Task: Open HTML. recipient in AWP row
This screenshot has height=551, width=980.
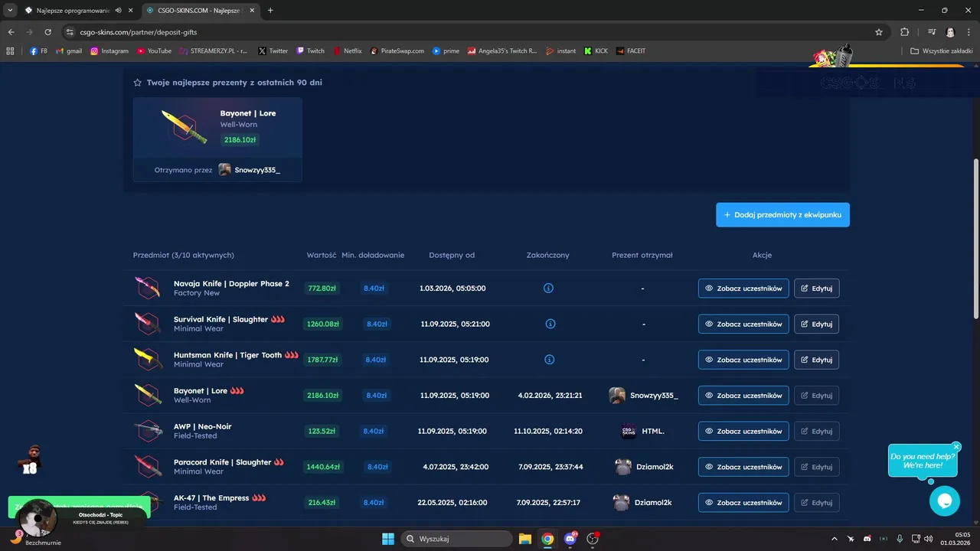Action: click(643, 431)
